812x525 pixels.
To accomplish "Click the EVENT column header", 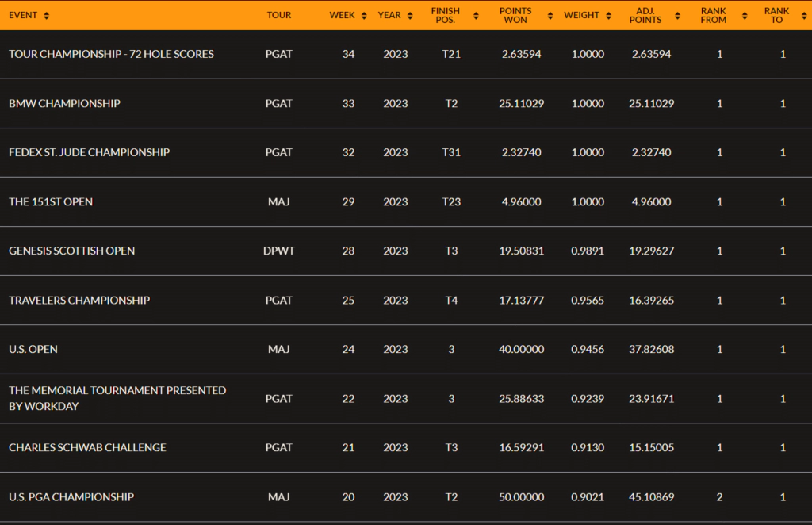I will (23, 15).
